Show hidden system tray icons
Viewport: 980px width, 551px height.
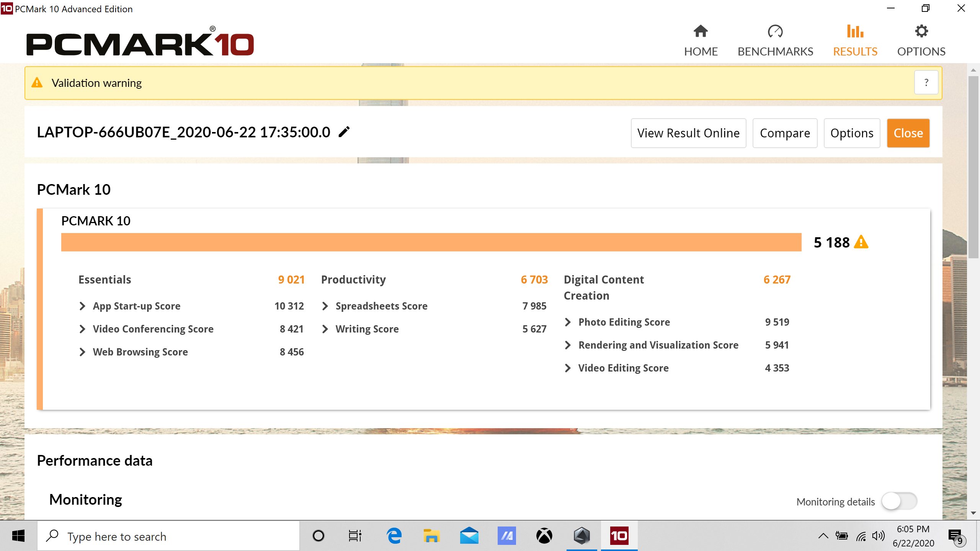(x=823, y=536)
